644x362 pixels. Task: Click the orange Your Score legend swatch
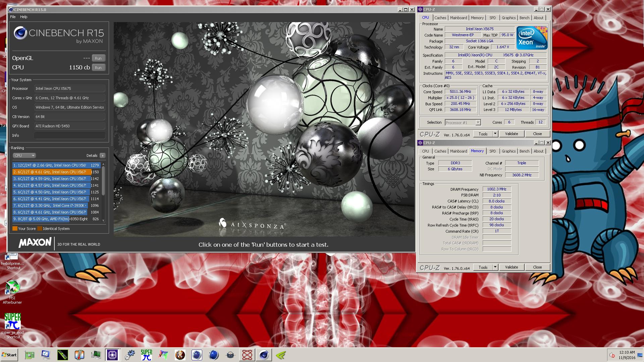(x=15, y=229)
